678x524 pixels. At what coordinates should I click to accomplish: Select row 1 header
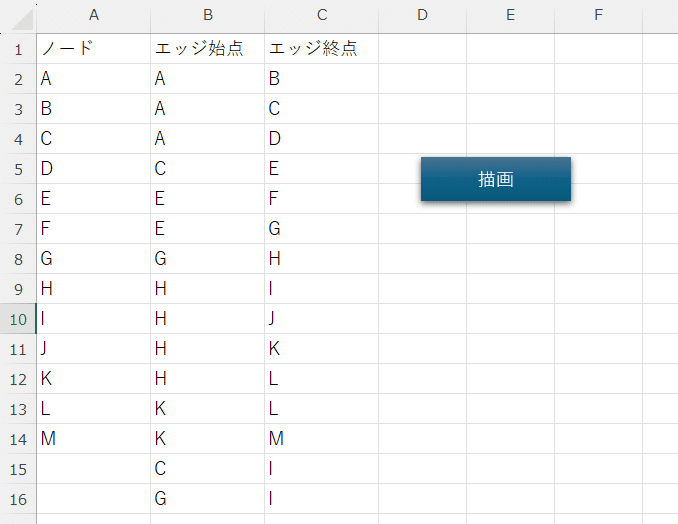(x=18, y=49)
